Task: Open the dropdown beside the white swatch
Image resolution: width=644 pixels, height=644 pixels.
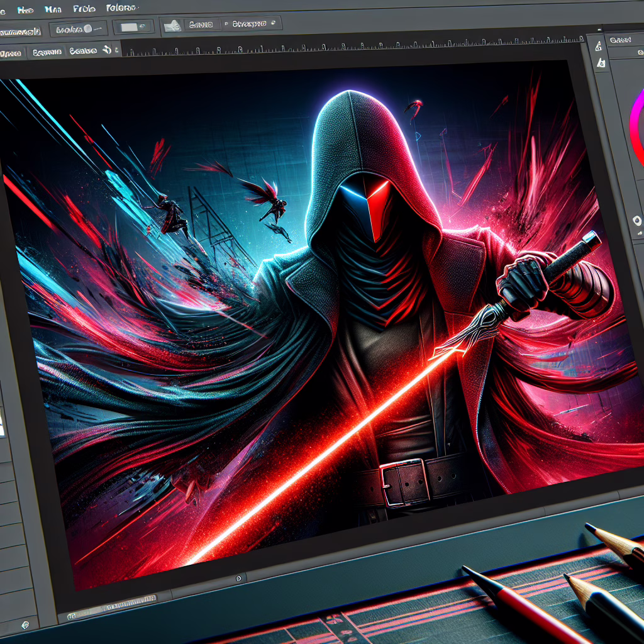Action: (142, 26)
